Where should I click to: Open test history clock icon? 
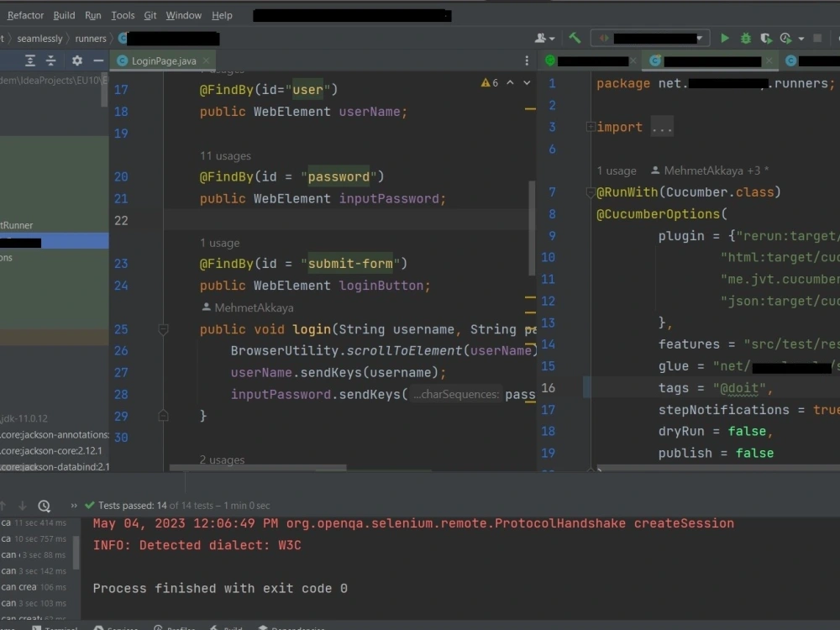point(44,505)
